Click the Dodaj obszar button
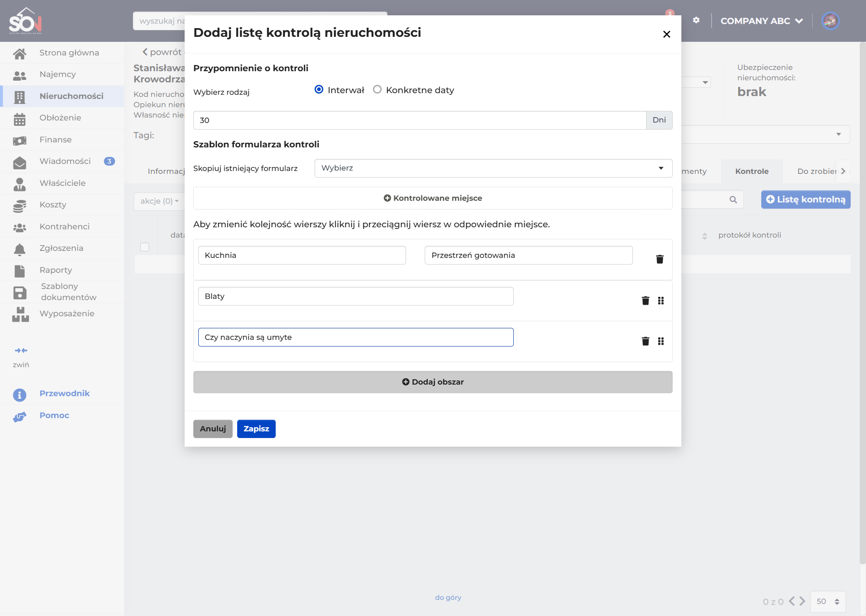Screen dimensions: 866x616 click(433, 382)
